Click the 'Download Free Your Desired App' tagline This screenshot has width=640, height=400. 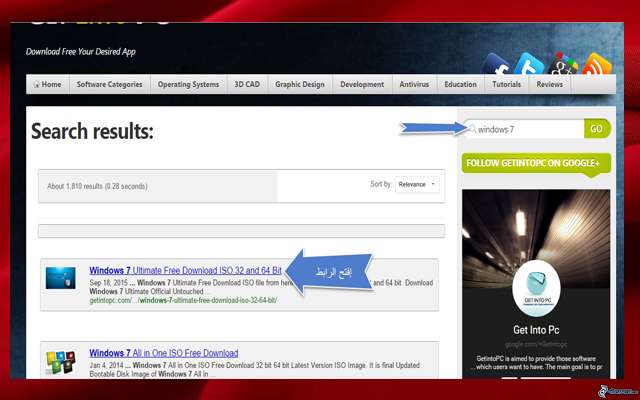tap(80, 51)
